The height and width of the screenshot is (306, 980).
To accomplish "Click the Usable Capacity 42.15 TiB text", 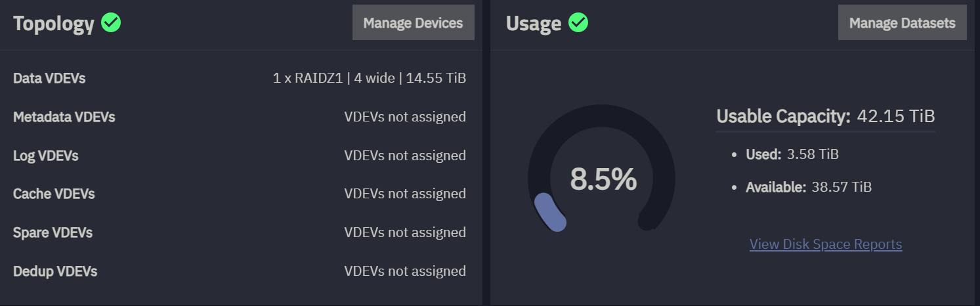I will 825,117.
